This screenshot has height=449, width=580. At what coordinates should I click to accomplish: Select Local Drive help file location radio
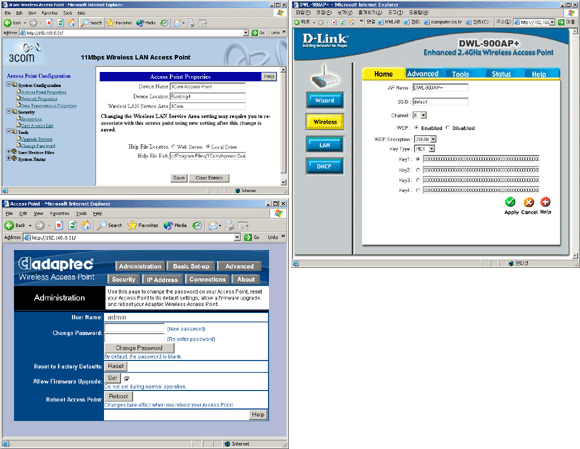tap(208, 146)
